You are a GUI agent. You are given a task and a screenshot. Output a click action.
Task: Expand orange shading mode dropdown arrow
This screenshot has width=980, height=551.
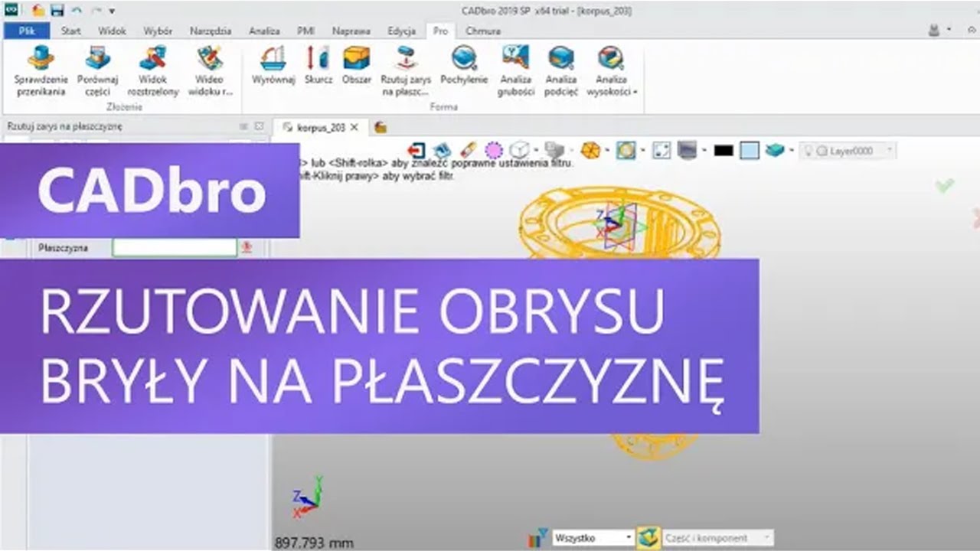coord(606,151)
